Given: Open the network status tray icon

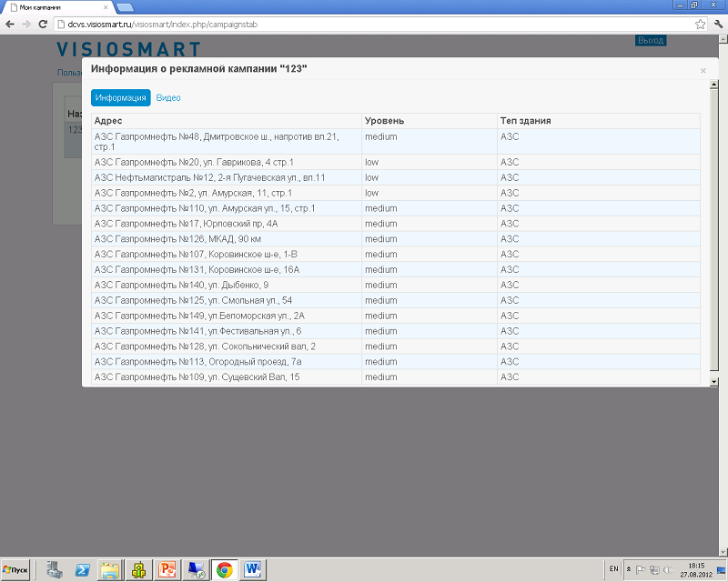Looking at the screenshot, I should tap(654, 569).
